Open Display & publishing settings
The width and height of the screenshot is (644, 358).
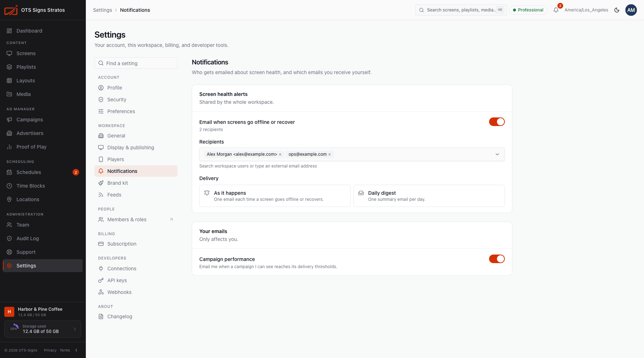click(136, 147)
